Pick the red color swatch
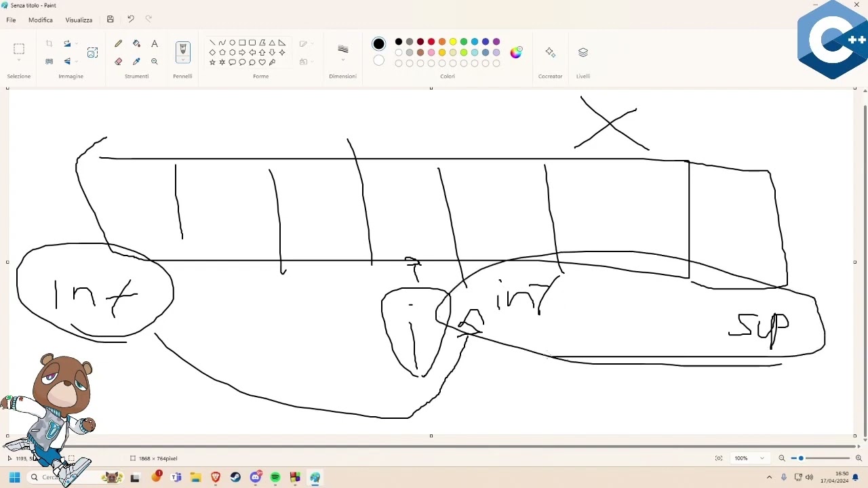The height and width of the screenshot is (488, 868). 431,42
